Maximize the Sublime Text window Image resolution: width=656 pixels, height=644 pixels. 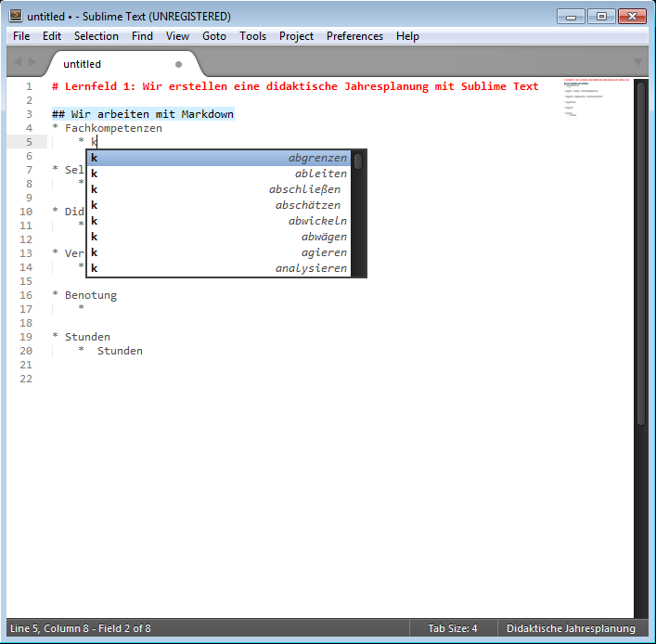(x=601, y=17)
